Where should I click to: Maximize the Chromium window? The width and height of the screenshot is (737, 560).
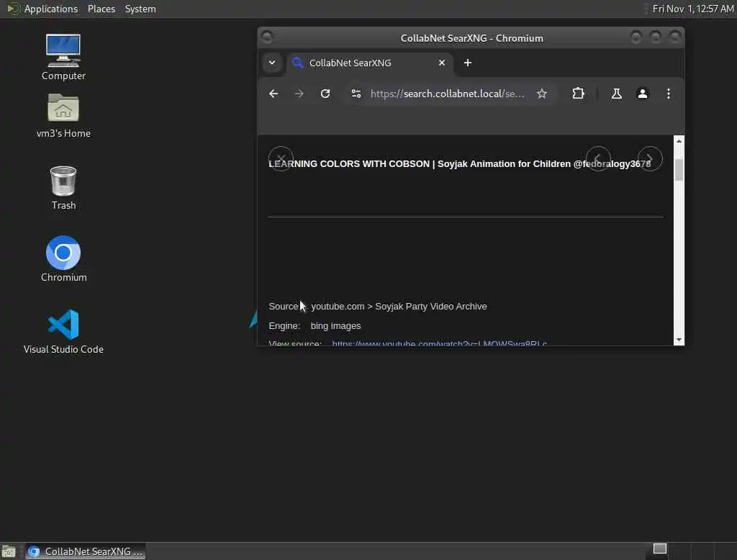tap(655, 37)
